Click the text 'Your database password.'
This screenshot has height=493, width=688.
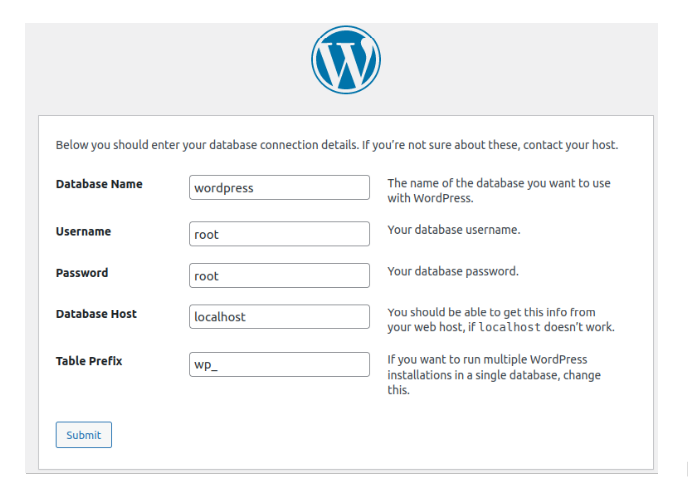click(453, 272)
